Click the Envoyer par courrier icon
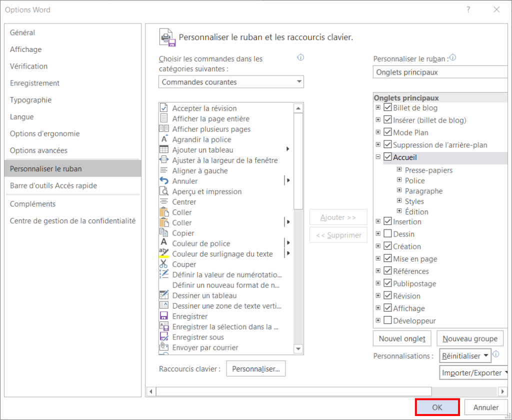 164,347
